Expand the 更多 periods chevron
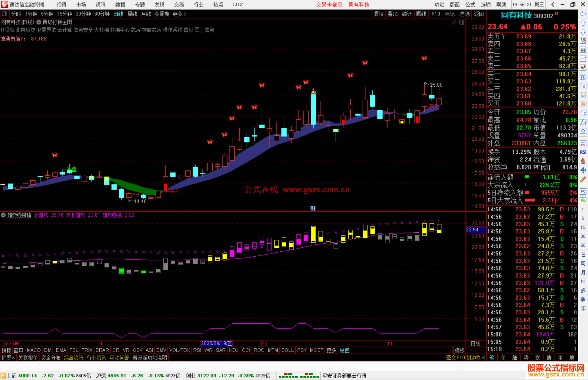 (x=185, y=14)
